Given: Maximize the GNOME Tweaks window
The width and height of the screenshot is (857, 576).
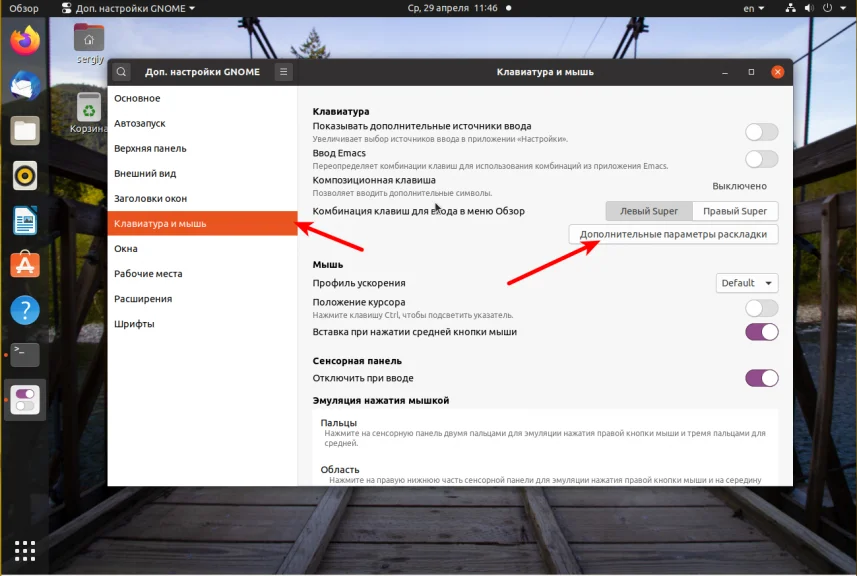Looking at the screenshot, I should (751, 72).
